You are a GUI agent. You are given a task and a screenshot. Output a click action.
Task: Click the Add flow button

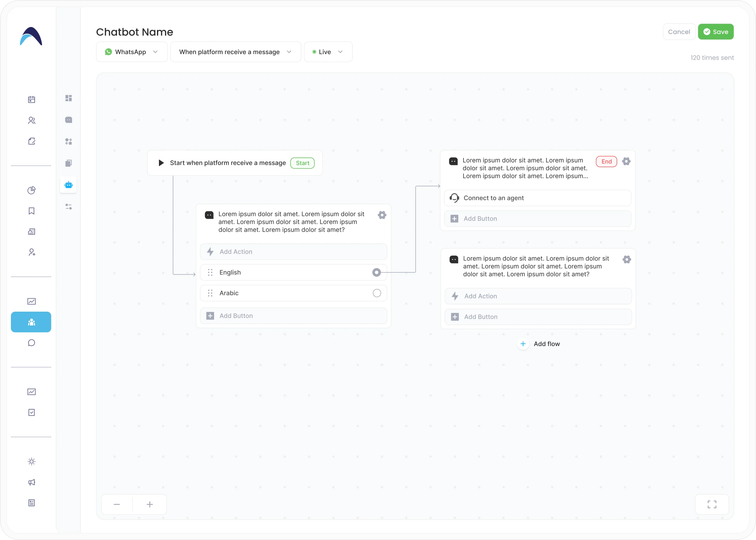539,344
